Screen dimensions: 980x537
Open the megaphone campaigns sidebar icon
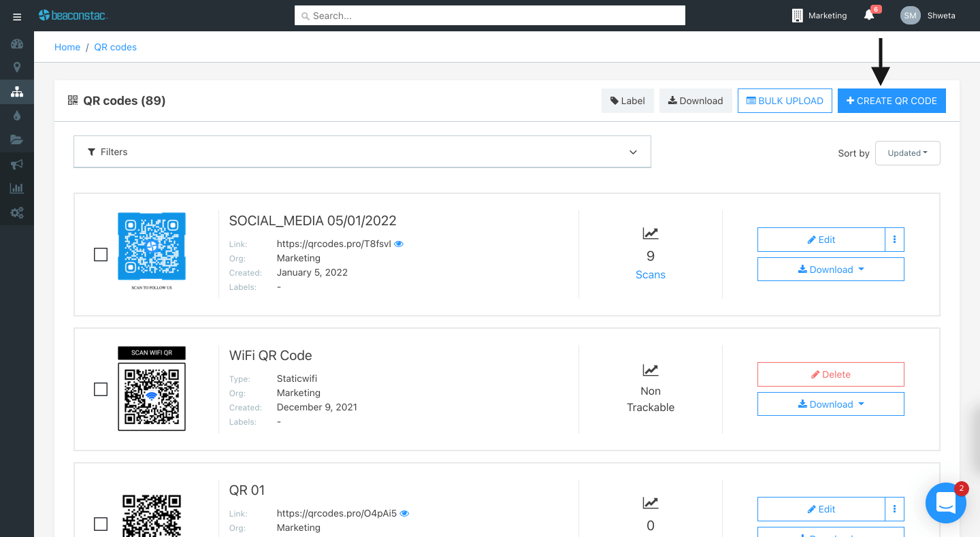click(17, 164)
